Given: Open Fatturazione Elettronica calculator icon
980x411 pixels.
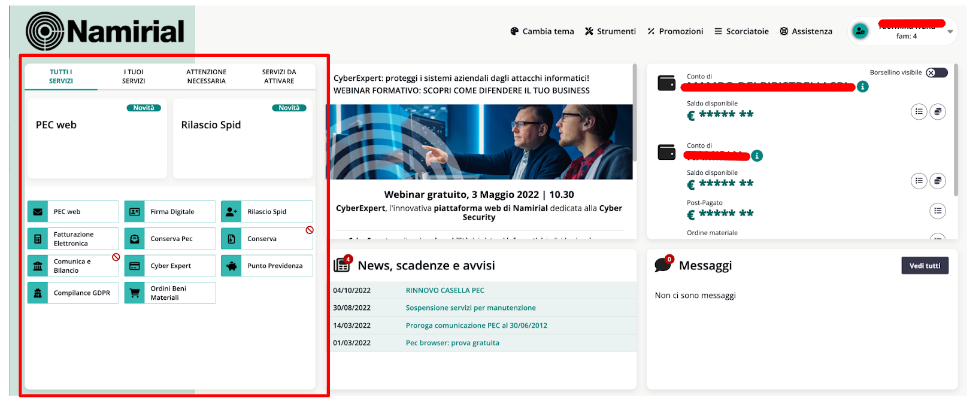Looking at the screenshot, I should click(x=38, y=239).
